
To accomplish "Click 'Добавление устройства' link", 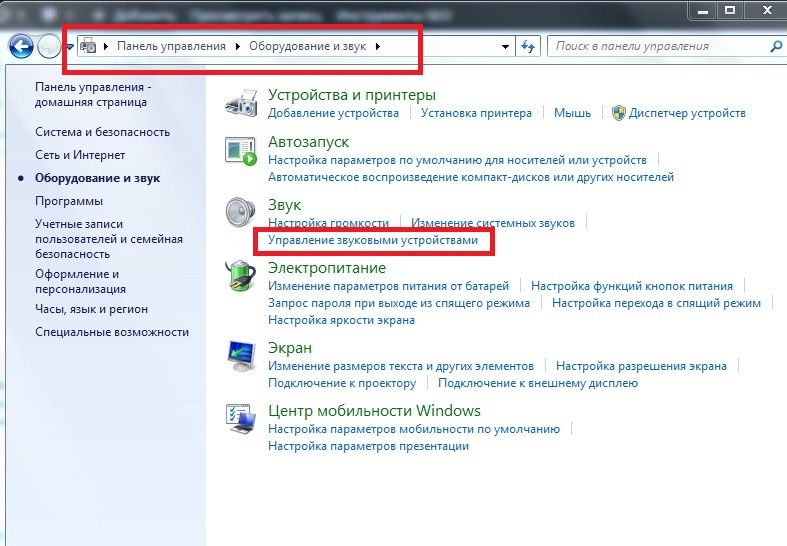I will (x=333, y=113).
